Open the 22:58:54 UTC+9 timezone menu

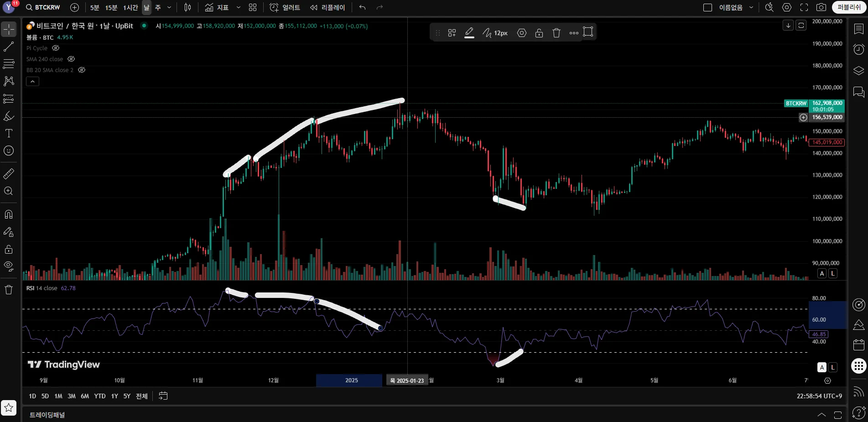(819, 396)
